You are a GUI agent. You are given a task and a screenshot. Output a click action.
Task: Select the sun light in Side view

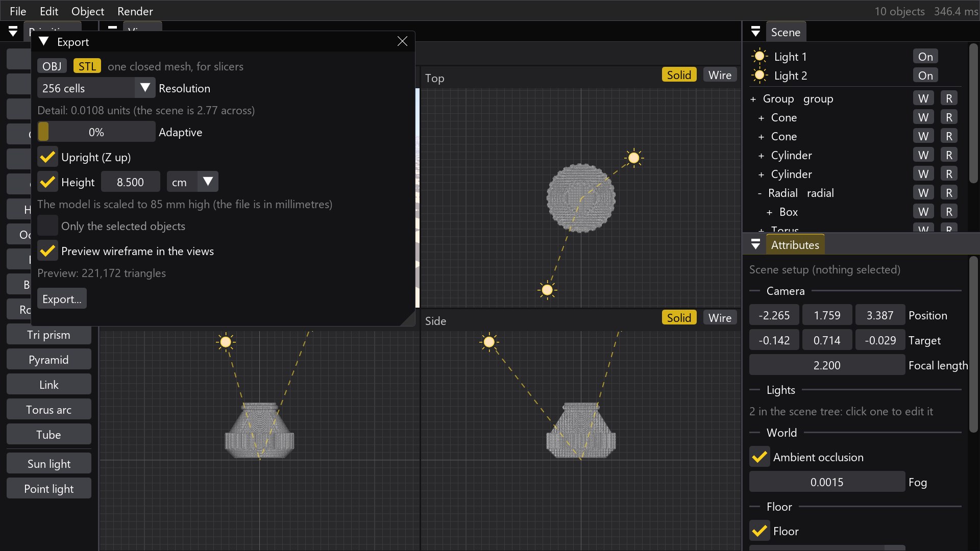tap(489, 342)
